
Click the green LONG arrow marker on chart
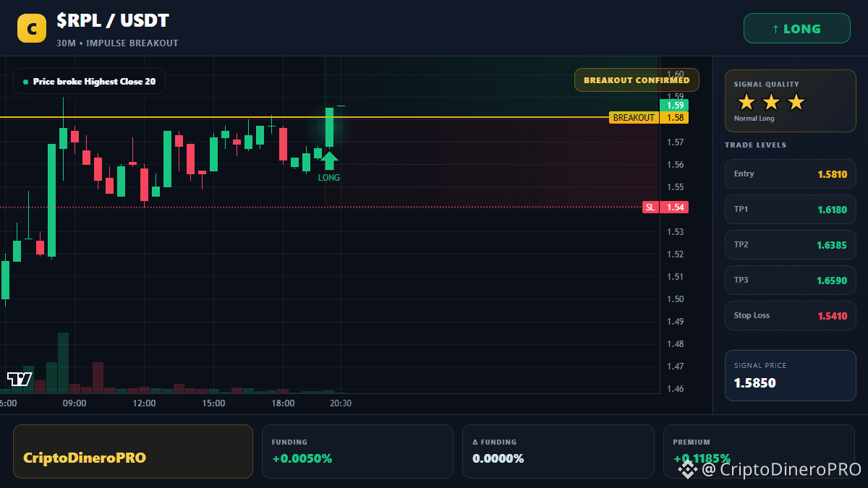coord(329,160)
